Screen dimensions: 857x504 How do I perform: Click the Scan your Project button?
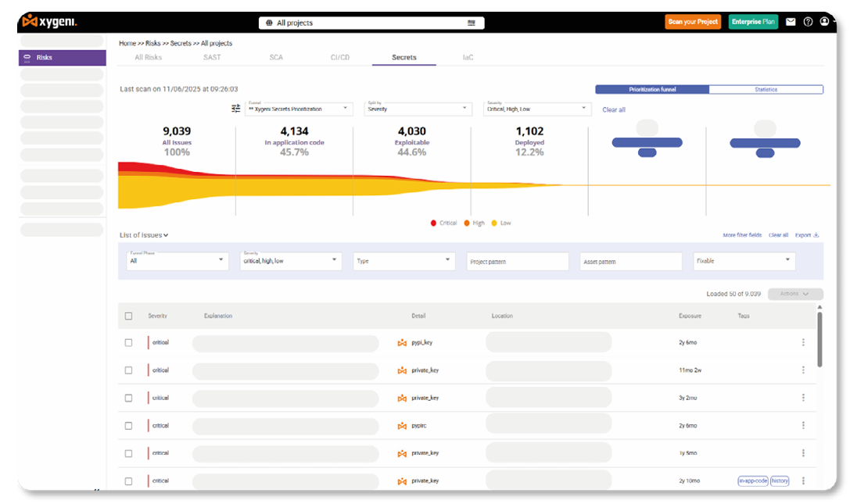pyautogui.click(x=693, y=22)
